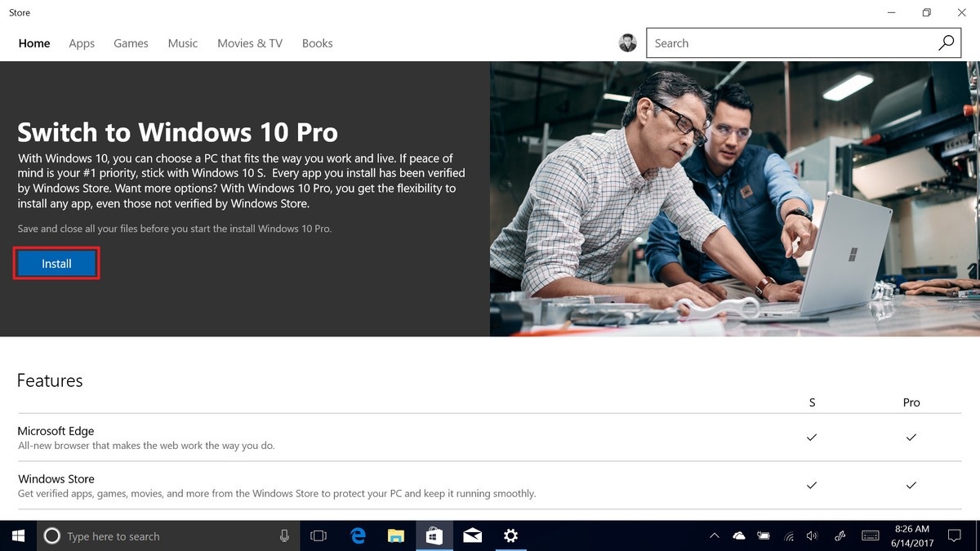This screenshot has width=980, height=551.
Task: Open Windows Ink Workspace from the tray
Action: [840, 535]
